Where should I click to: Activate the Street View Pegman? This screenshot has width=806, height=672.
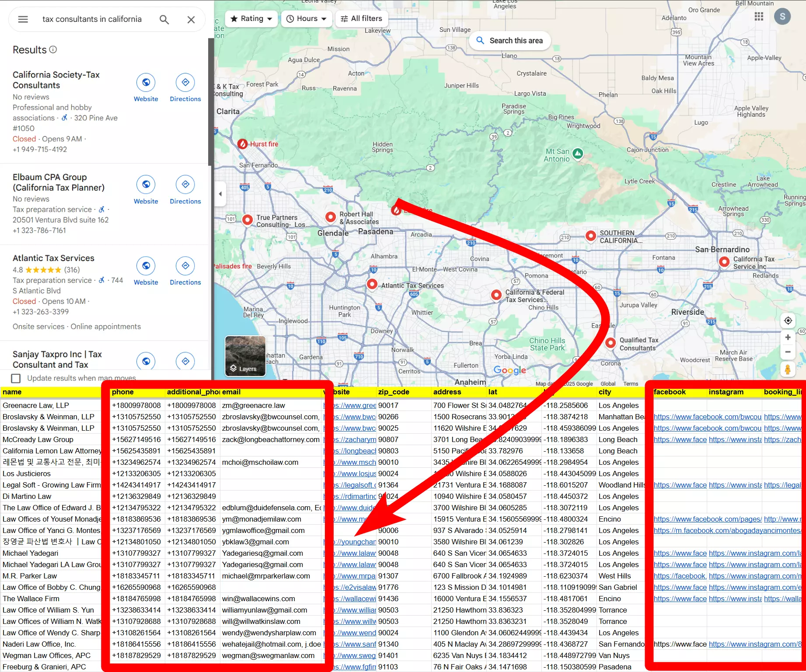click(x=788, y=369)
